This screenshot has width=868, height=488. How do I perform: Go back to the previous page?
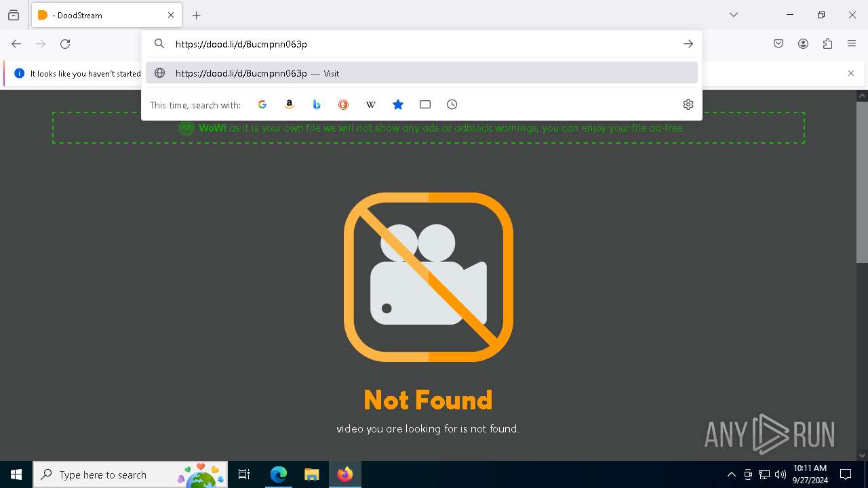click(x=16, y=44)
